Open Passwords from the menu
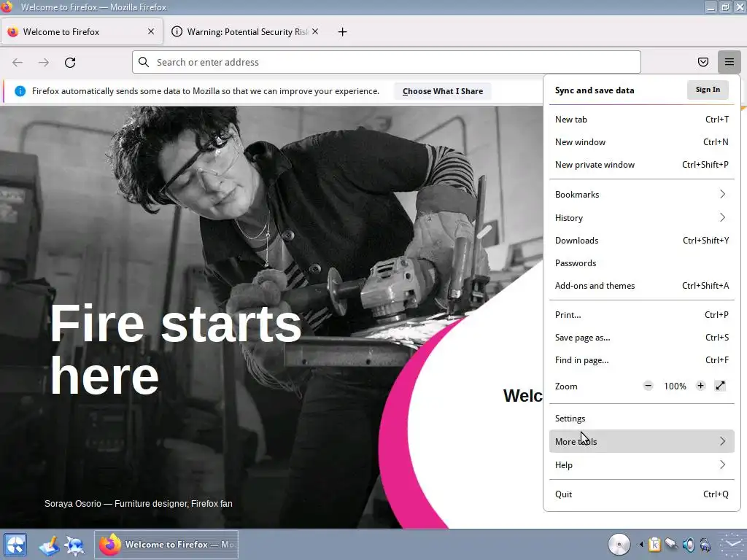Screen dimensions: 747x560 point(642,262)
